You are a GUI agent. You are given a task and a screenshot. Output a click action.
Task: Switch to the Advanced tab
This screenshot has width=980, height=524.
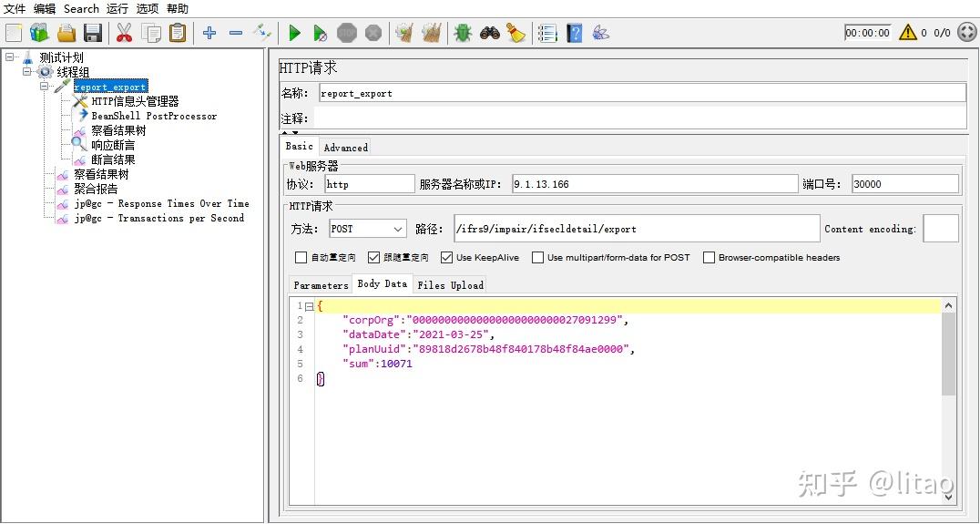click(x=345, y=148)
